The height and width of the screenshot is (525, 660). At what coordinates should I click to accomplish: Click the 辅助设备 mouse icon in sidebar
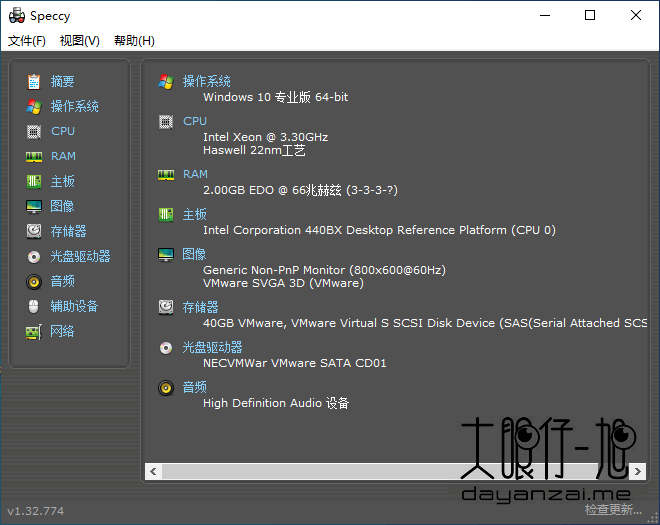(34, 306)
